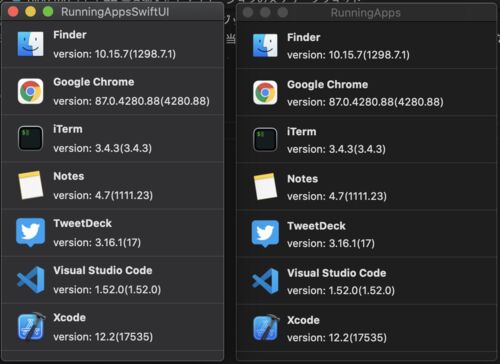The height and width of the screenshot is (364, 500).
Task: Click Notes icon in RunningApps window
Action: [x=265, y=186]
